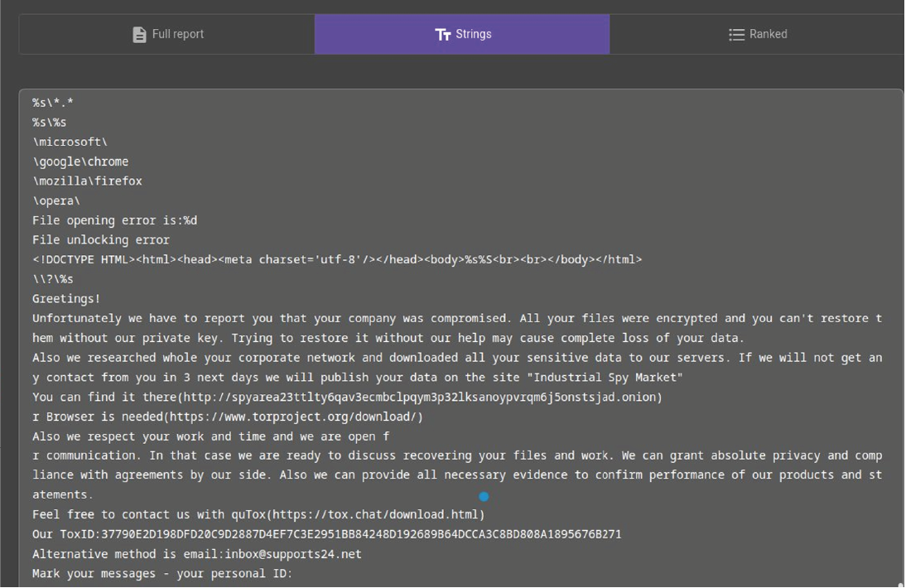Image resolution: width=906 pixels, height=588 pixels.
Task: Open the Full report tab
Action: (x=167, y=34)
